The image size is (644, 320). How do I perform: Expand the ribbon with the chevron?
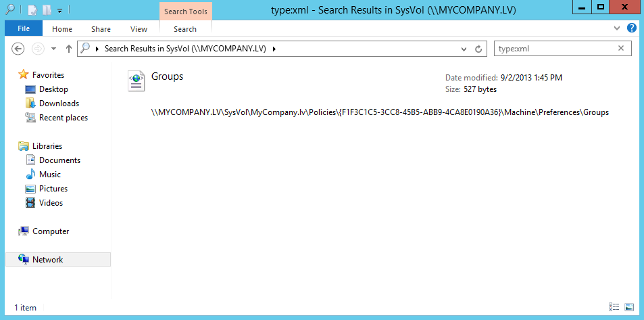pyautogui.click(x=616, y=28)
